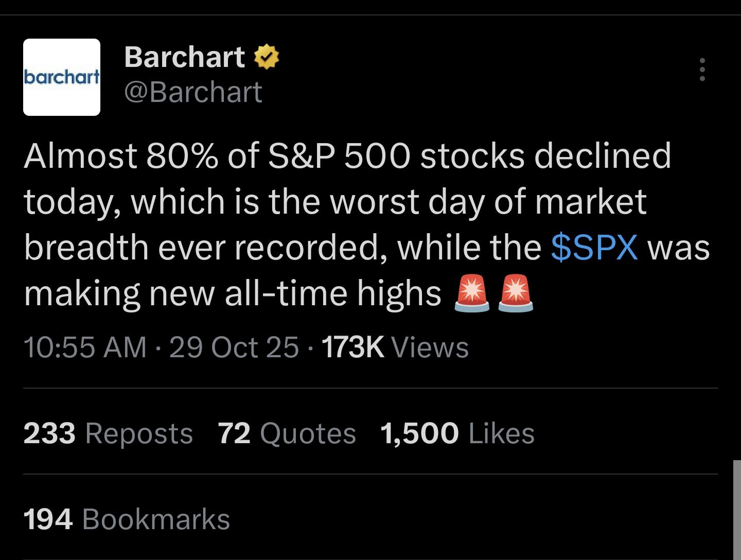Screen dimensions: 741x560
Task: Click the second red siren emoji
Action: pos(516,293)
